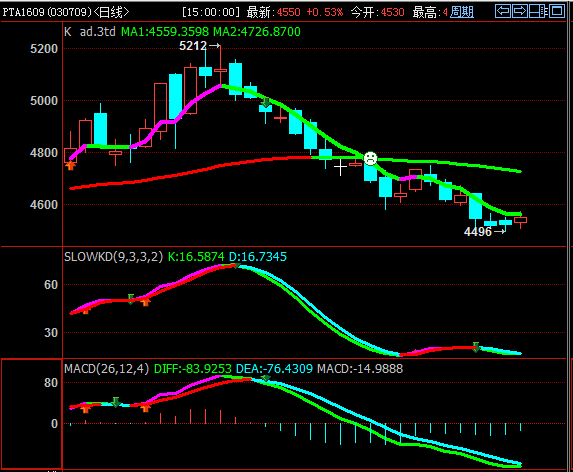The image size is (573, 472).
Task: Click the green down arrow at MACD crossover
Action: coord(266,378)
